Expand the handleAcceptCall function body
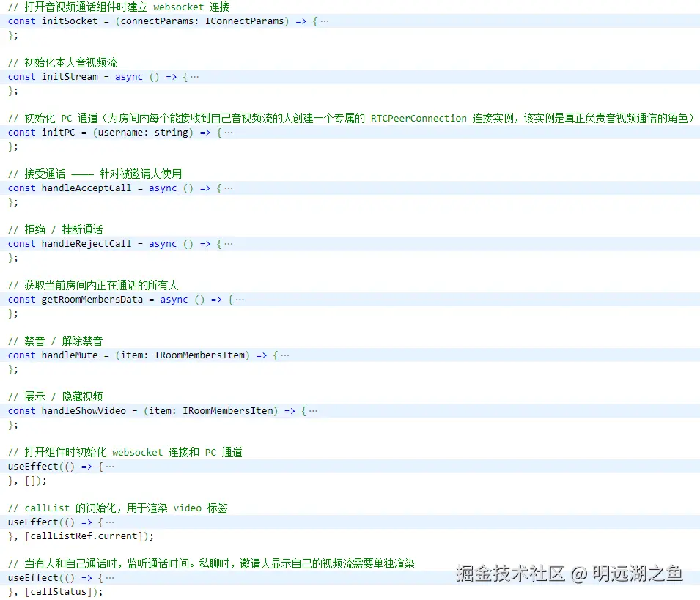 coord(229,188)
